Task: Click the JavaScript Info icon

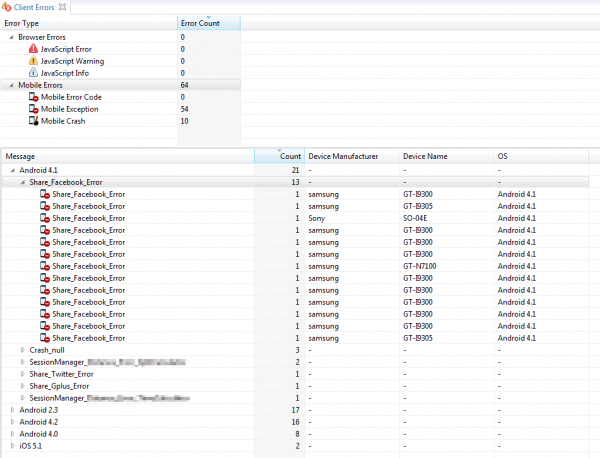Action: (x=33, y=72)
